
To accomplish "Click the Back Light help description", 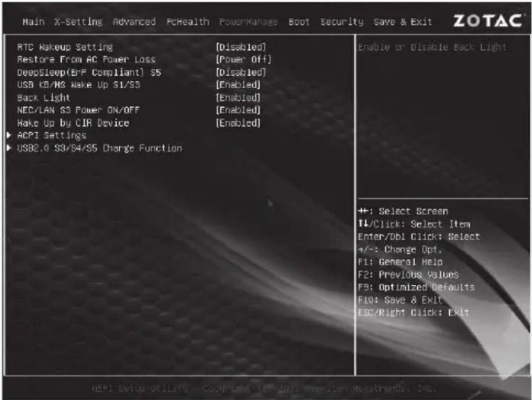I will coord(433,47).
